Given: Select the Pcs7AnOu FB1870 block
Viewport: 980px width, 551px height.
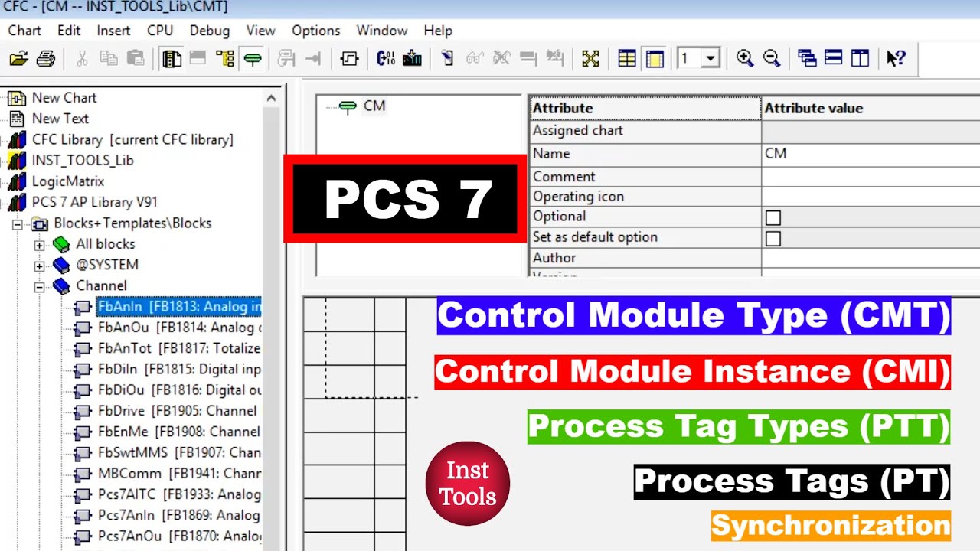Looking at the screenshot, I should (x=179, y=536).
